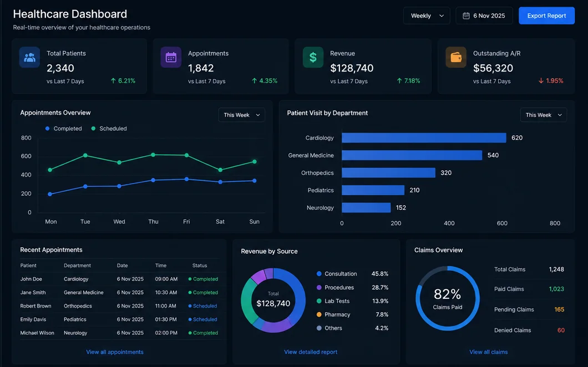Screen dimensions: 588x367
Task: Click the Outstanding A/R value $56,320
Action: [493, 68]
